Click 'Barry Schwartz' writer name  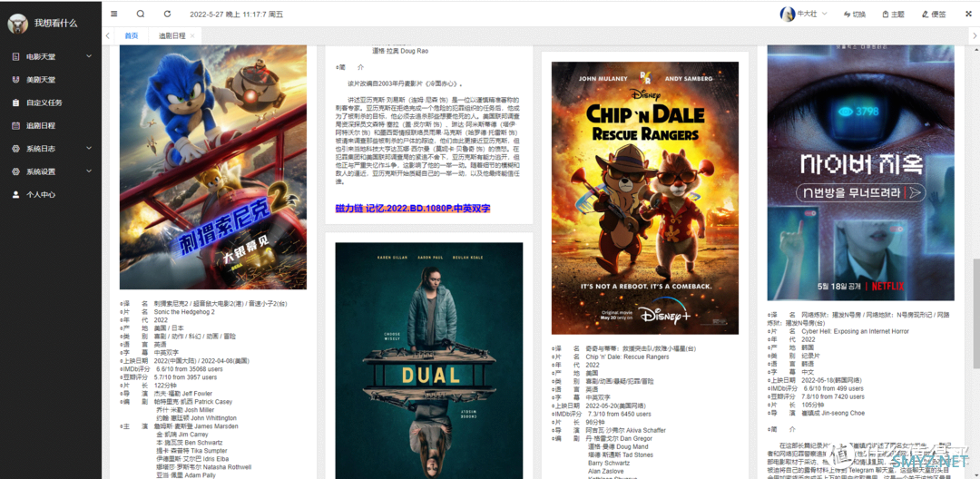click(610, 464)
